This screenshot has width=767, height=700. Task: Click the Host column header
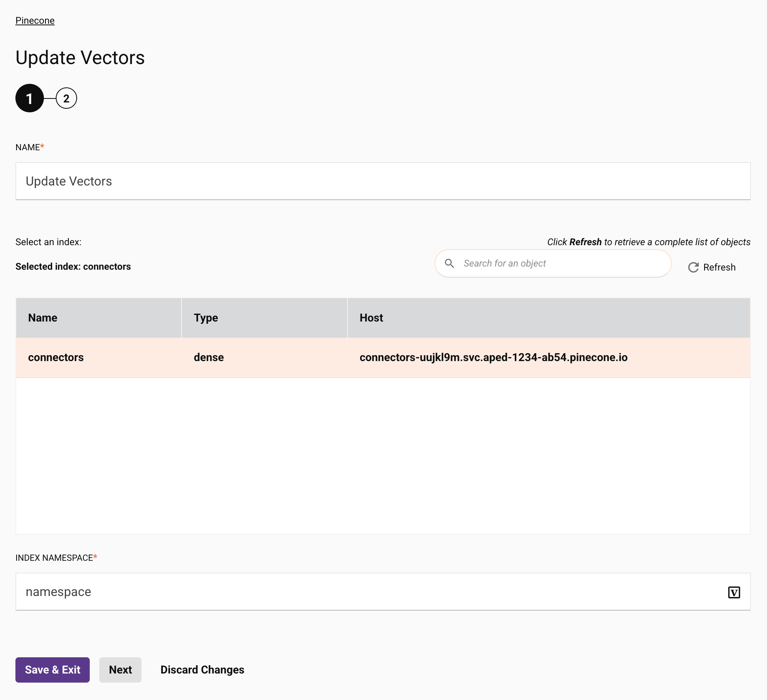click(549, 318)
